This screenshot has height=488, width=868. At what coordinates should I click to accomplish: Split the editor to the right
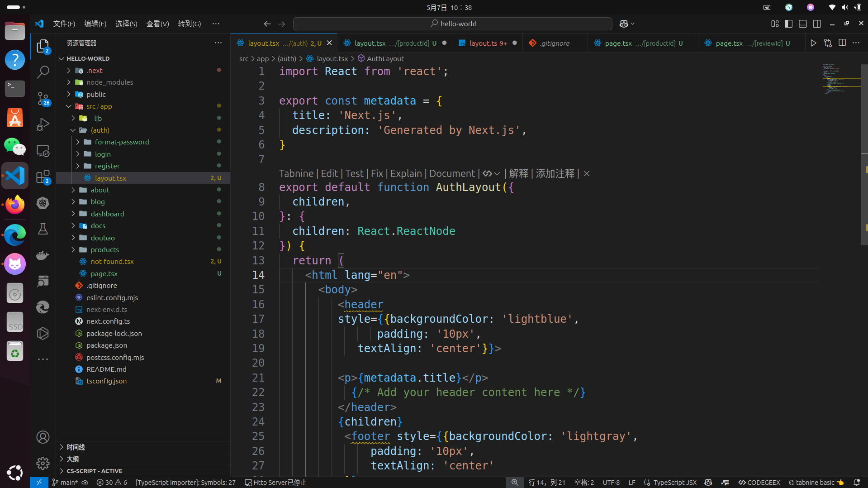coord(842,43)
